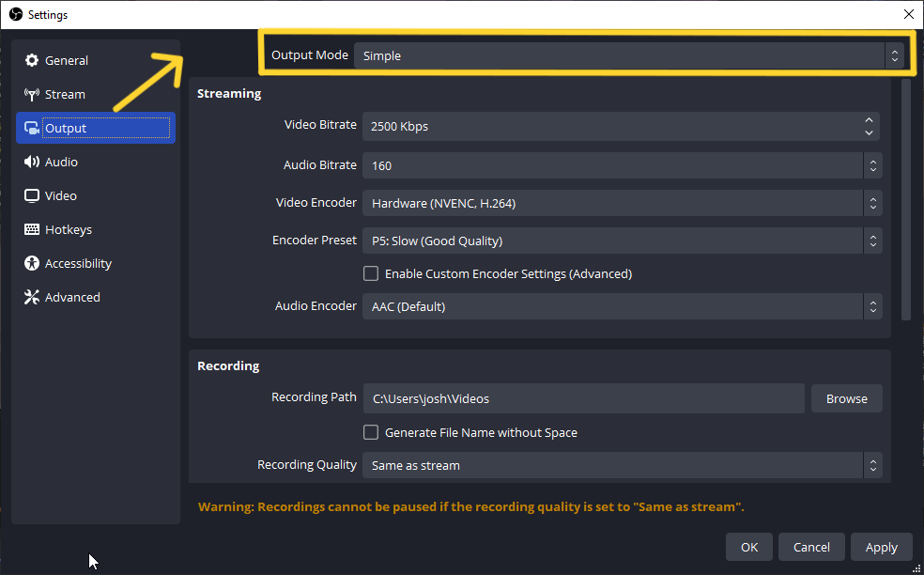Select the Output settings tab

coord(96,128)
